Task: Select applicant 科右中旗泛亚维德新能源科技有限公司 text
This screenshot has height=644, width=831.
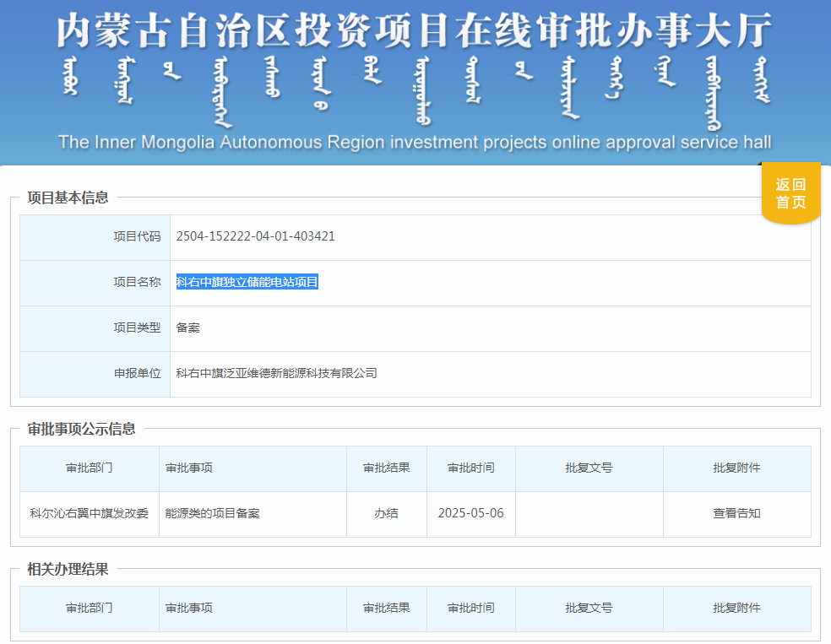Action: pos(276,373)
